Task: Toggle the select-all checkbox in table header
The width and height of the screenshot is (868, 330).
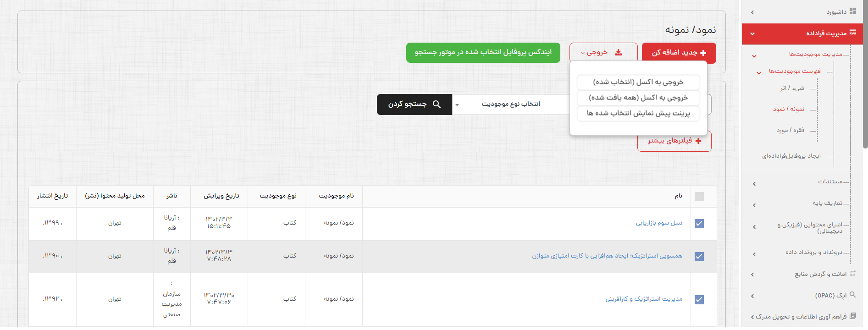Action: 699,197
